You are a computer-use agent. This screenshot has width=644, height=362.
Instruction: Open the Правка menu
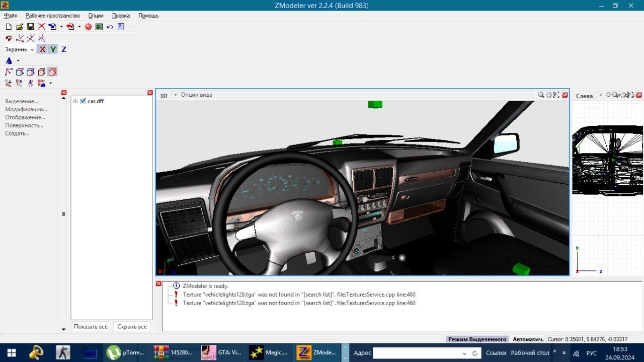pyautogui.click(x=121, y=16)
